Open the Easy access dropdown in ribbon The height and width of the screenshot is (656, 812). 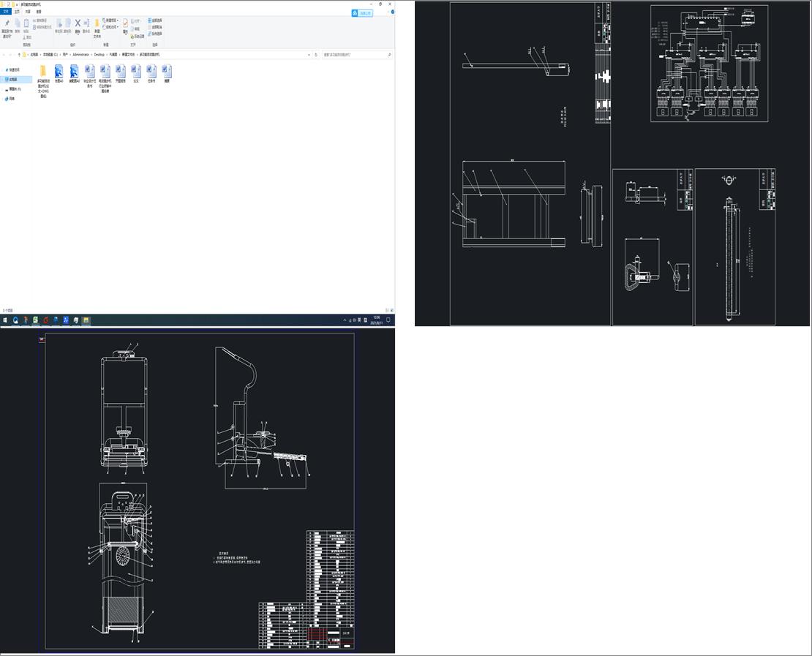click(x=110, y=27)
